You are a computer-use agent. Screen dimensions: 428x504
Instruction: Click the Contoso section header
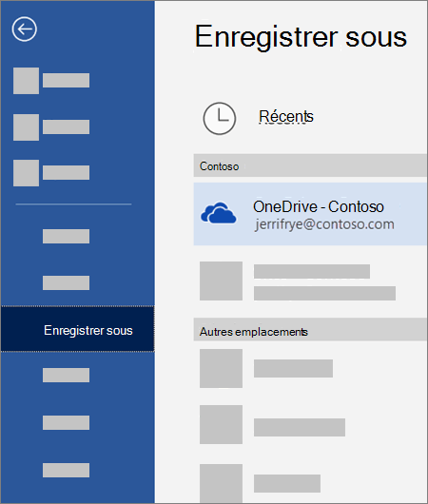pyautogui.click(x=310, y=165)
